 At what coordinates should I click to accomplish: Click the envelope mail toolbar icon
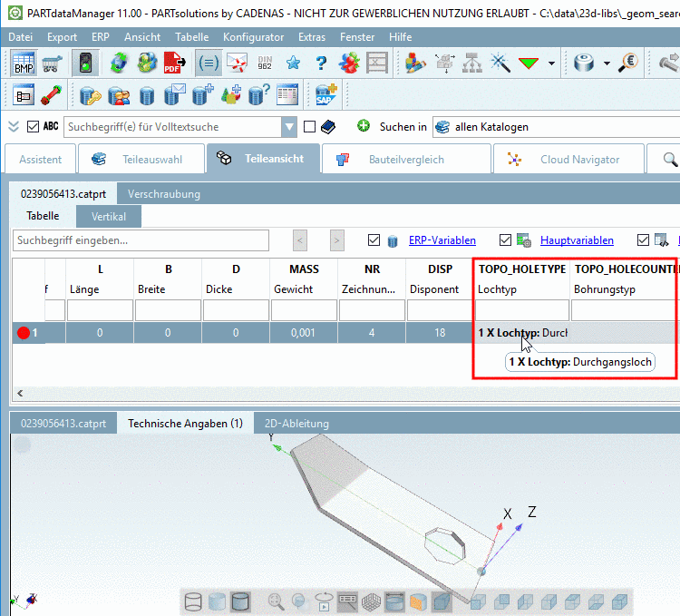(237, 64)
